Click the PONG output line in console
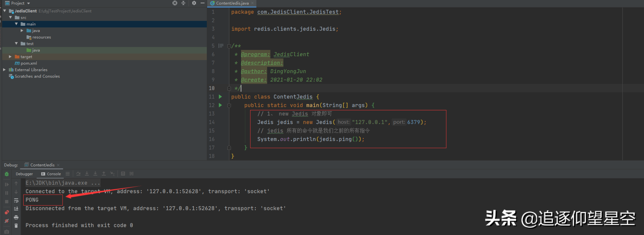644x235 pixels. click(32, 200)
